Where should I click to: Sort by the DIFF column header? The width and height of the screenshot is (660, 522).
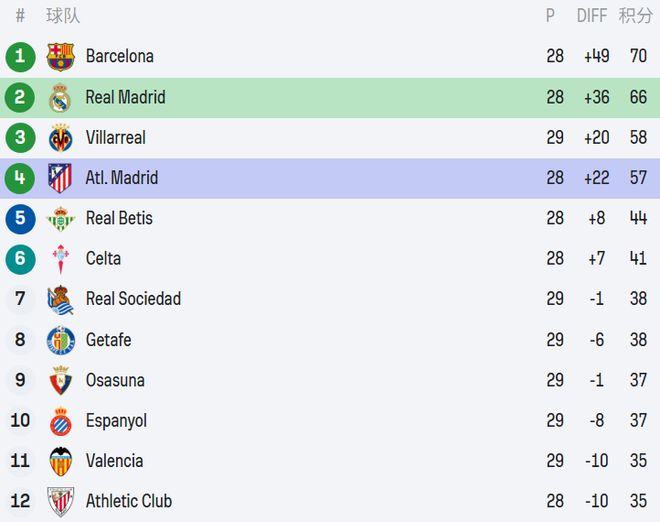[592, 16]
